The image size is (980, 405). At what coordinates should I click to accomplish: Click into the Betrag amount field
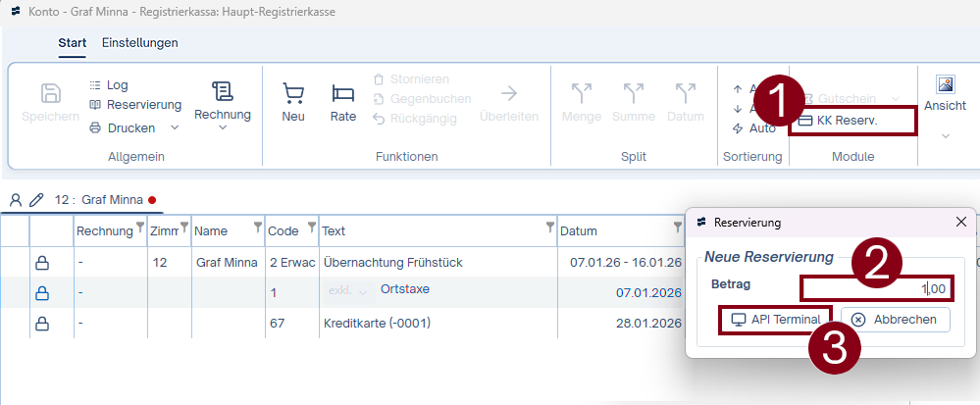876,288
